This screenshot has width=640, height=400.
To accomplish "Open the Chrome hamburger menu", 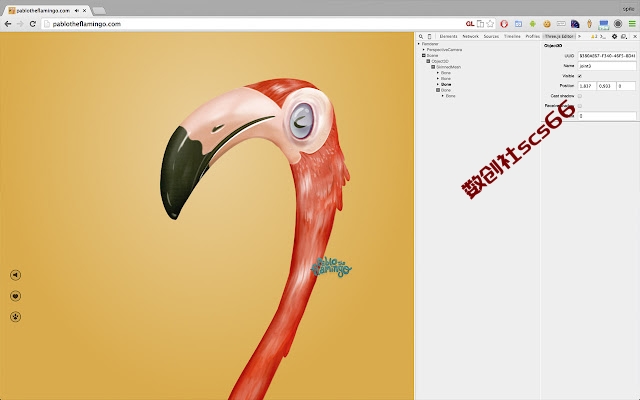I will click(x=632, y=24).
